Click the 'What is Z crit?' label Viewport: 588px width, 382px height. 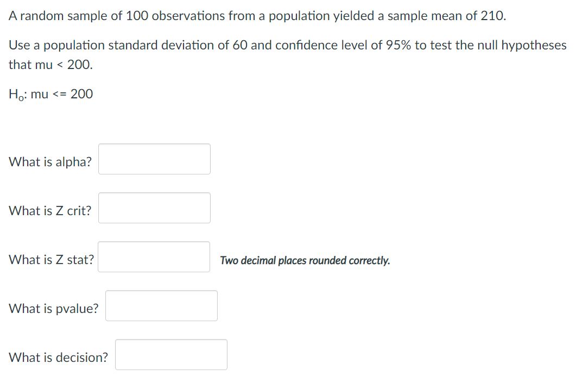point(50,211)
